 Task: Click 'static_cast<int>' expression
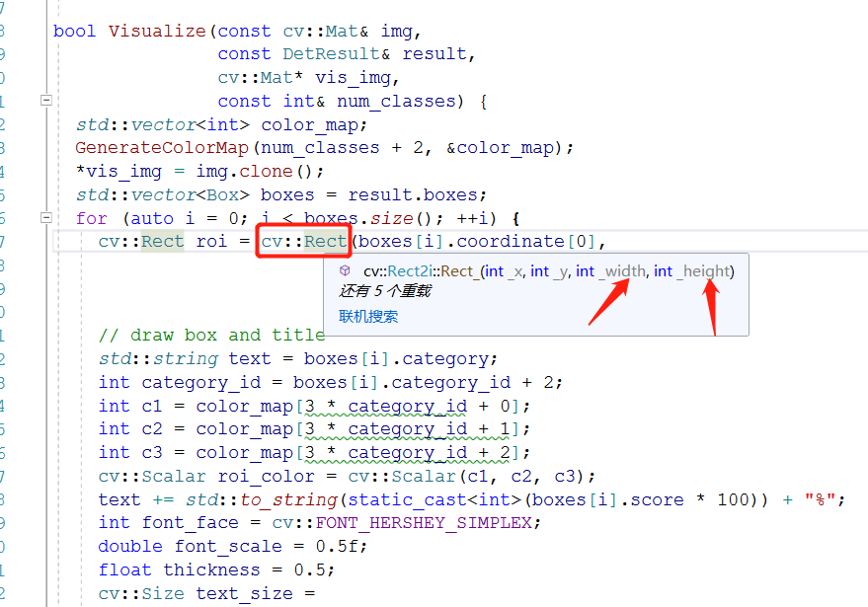coord(434,499)
